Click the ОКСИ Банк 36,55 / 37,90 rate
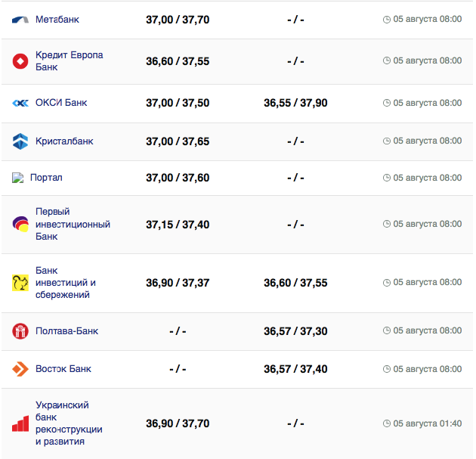This screenshot has width=476, height=459. (x=295, y=103)
